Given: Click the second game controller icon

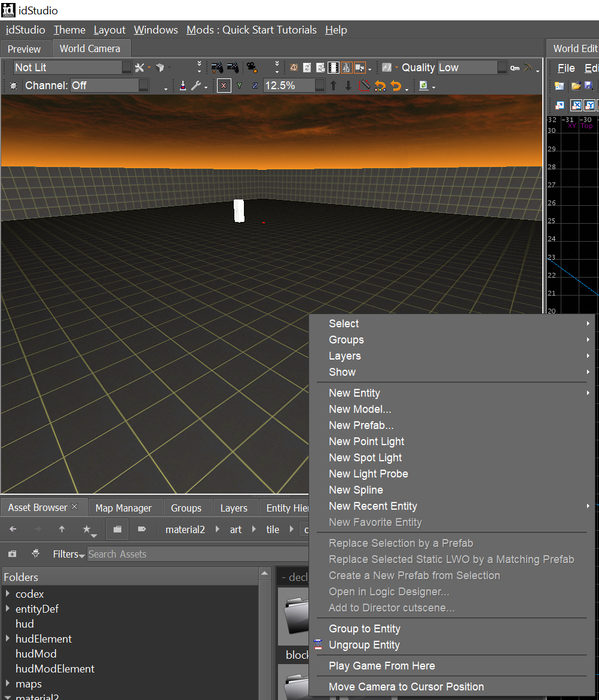Looking at the screenshot, I should (x=233, y=68).
